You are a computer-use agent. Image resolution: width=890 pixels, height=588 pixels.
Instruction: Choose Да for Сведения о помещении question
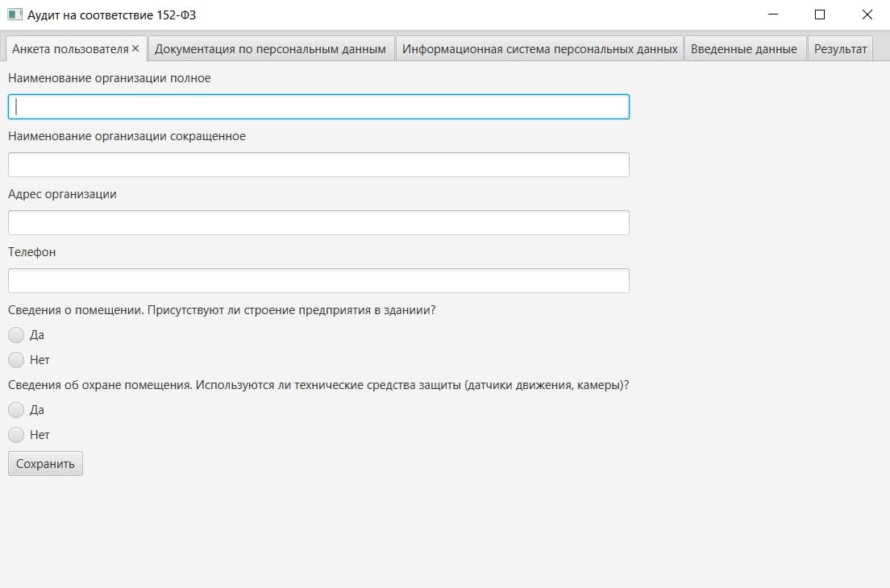26,335
